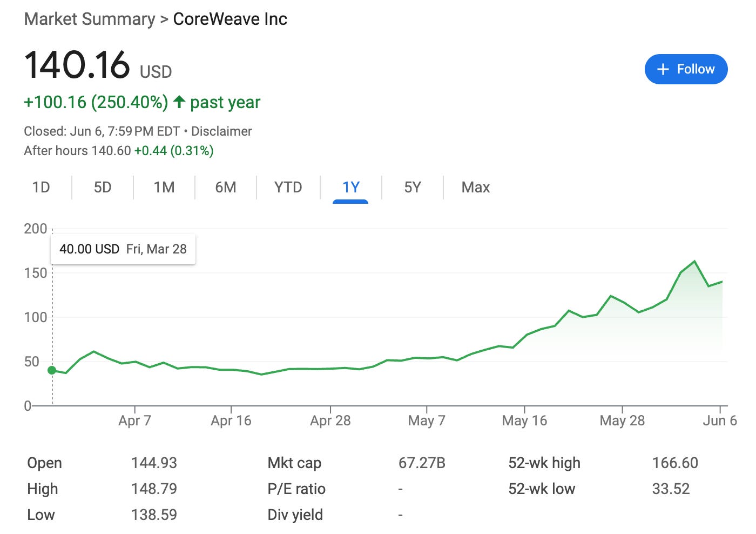The width and height of the screenshot is (756, 534).
Task: Click the 140.16 price value
Action: coord(77,64)
